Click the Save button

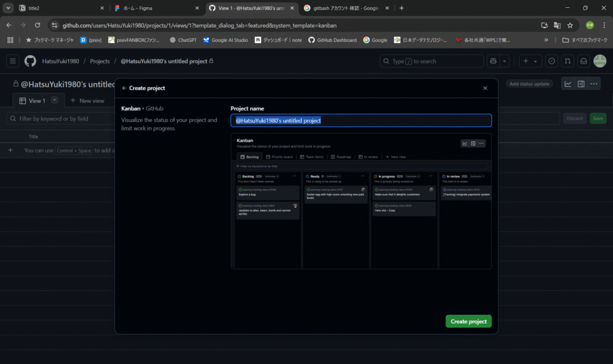pos(598,119)
